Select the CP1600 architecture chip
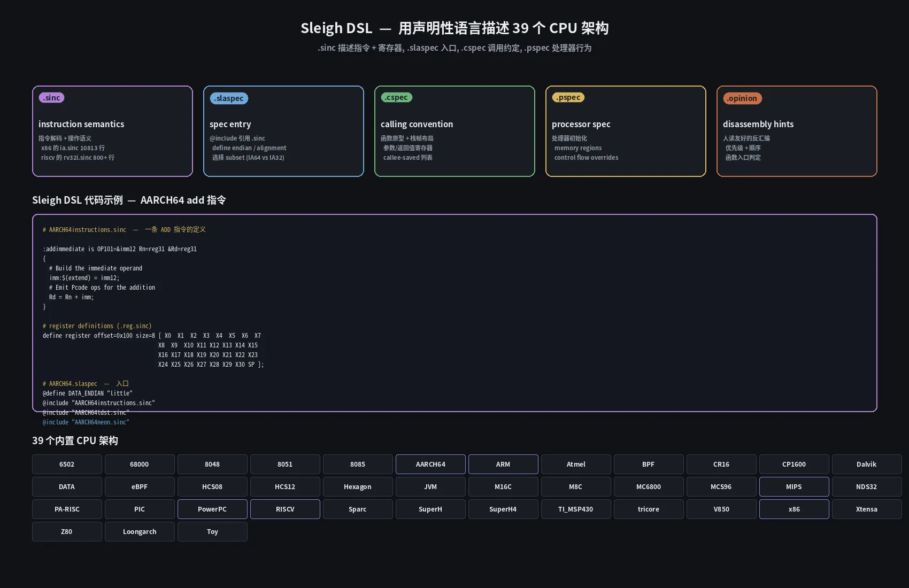This screenshot has width=909, height=588. coord(794,464)
